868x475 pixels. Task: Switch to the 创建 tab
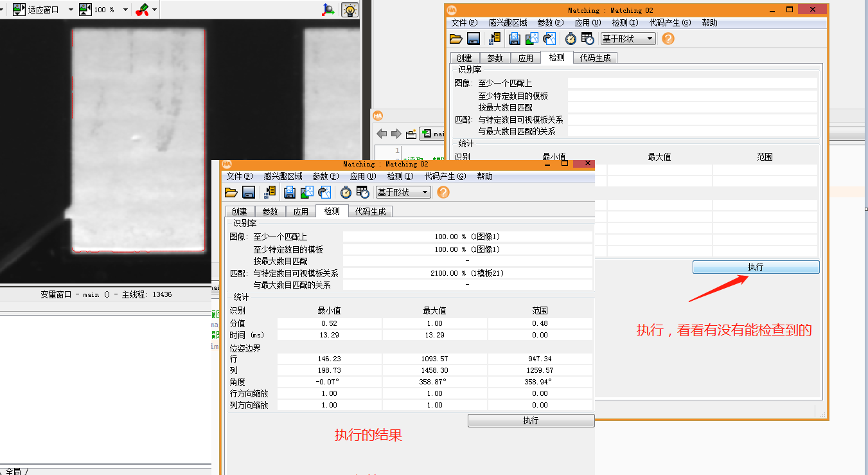[x=239, y=211]
